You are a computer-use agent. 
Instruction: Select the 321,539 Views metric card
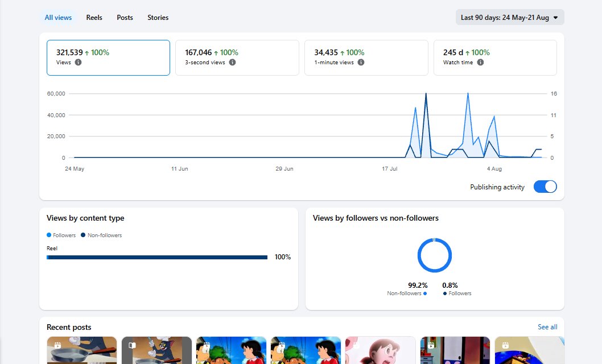pyautogui.click(x=108, y=57)
